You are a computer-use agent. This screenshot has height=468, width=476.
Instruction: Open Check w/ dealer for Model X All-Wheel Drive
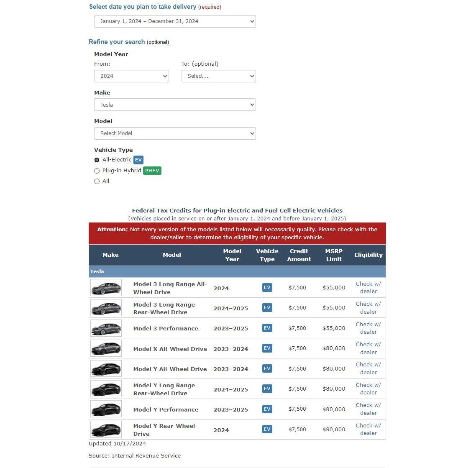(x=368, y=348)
